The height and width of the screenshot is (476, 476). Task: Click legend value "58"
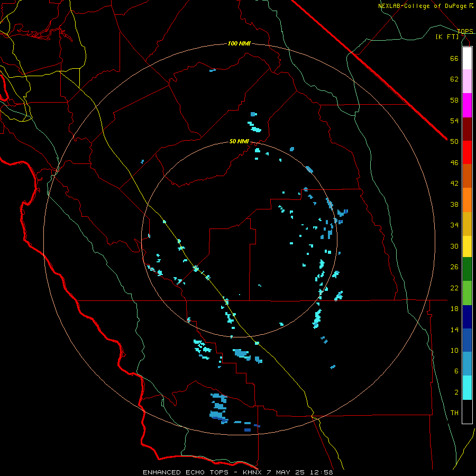pyautogui.click(x=454, y=100)
